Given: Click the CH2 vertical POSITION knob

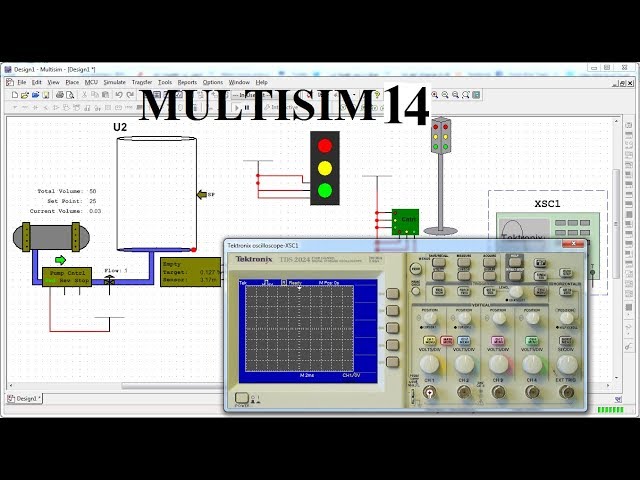Looking at the screenshot, I should (x=464, y=318).
